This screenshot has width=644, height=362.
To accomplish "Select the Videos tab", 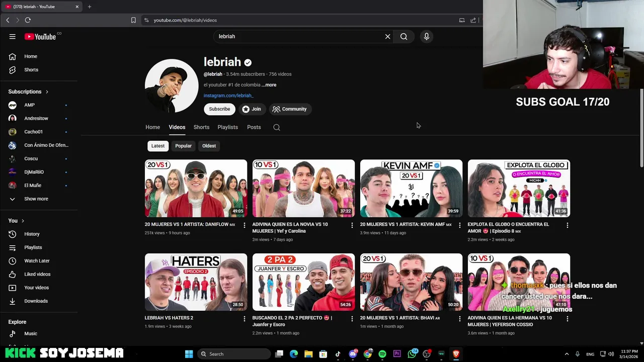I will 177,127.
